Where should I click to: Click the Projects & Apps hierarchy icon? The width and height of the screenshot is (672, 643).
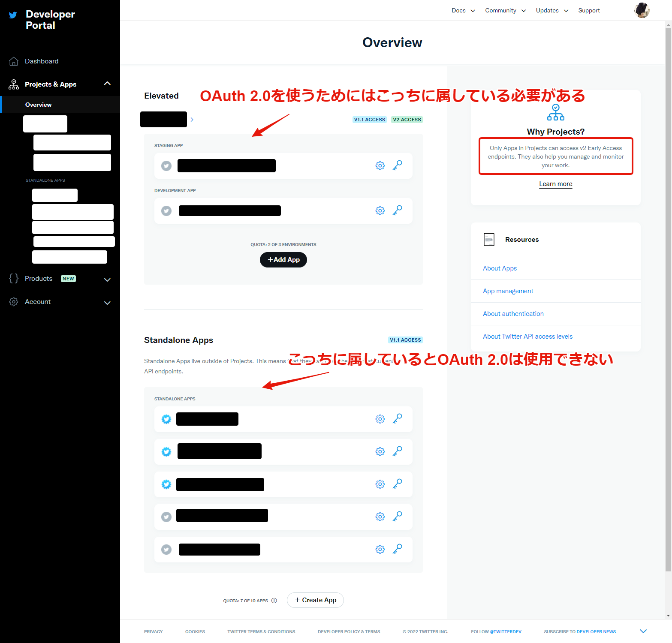click(14, 84)
